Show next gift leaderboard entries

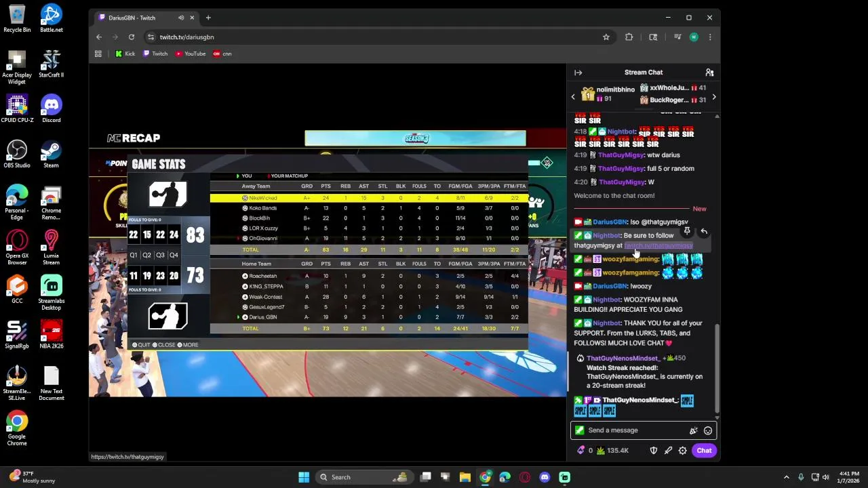[713, 97]
